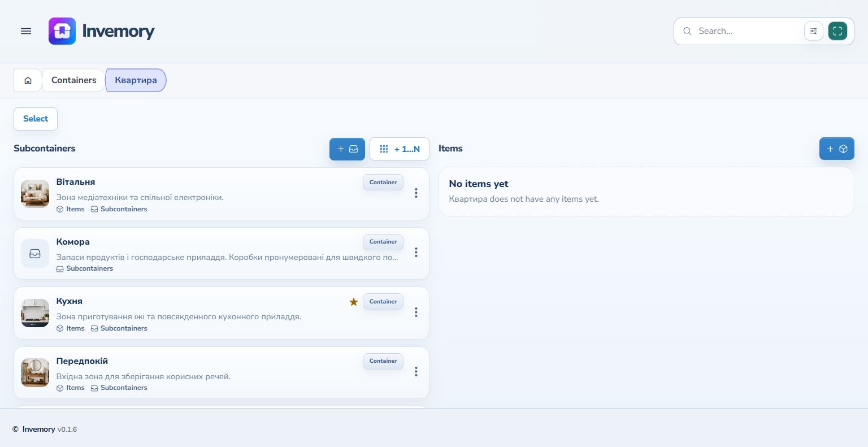Add a new subcontainer with plus button
868x447 pixels.
pos(348,149)
